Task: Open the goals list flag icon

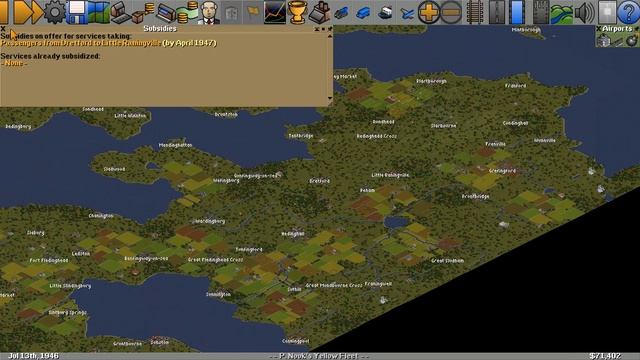Action: pyautogui.click(x=253, y=12)
